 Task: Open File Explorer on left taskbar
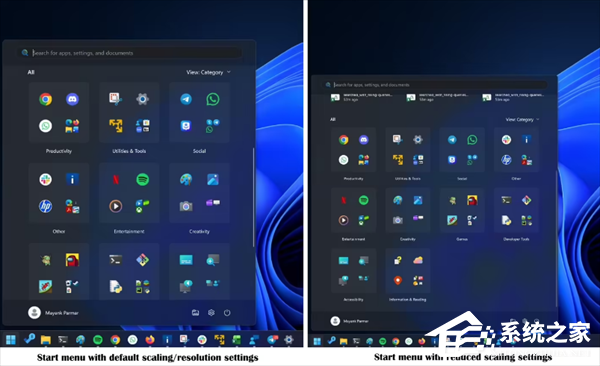(x=46, y=340)
